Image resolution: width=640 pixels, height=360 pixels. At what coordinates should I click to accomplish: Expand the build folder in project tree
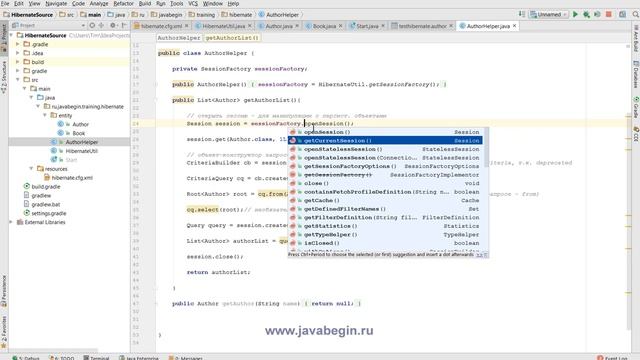(18, 62)
